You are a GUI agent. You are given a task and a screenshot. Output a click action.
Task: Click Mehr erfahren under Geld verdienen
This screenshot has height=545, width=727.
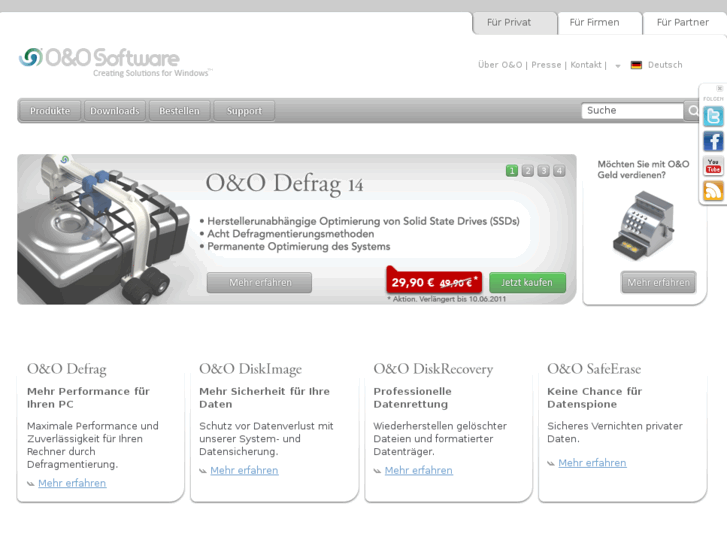click(658, 282)
